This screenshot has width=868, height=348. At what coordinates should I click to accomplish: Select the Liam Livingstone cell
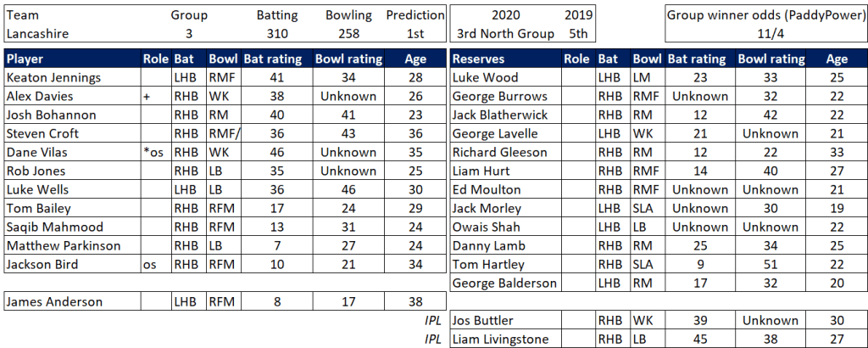click(498, 340)
